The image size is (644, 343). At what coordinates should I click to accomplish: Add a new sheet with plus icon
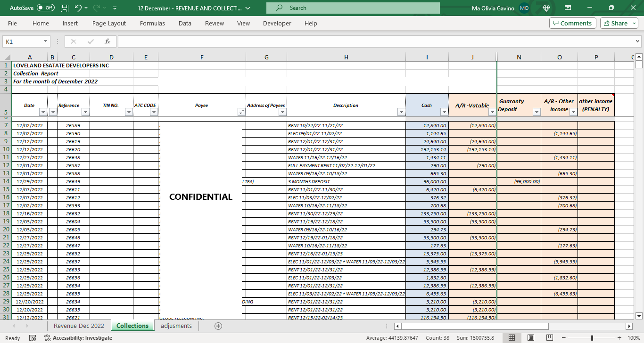click(x=218, y=326)
